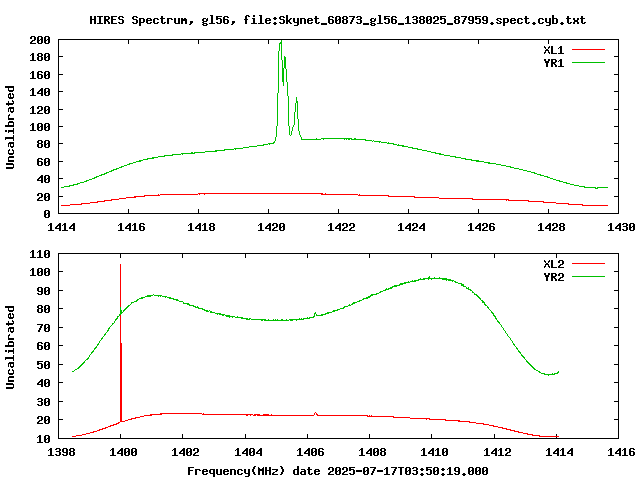Click the 1400 tick label on bottom plot
This screenshot has height=480, width=640.
[123, 452]
